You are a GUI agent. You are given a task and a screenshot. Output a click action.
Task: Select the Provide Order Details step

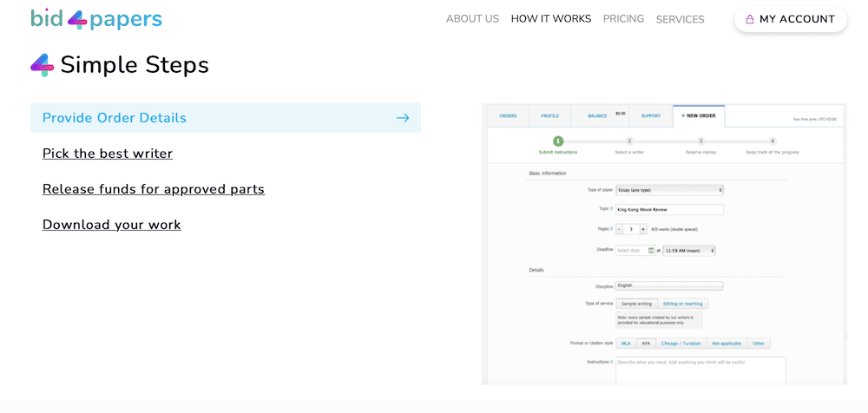pos(226,118)
